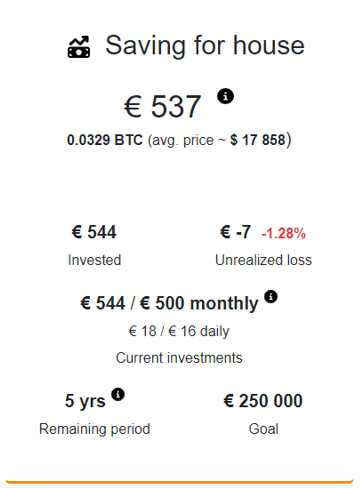360x488 pixels.
Task: Click the red -1.28% percentage
Action: click(284, 233)
